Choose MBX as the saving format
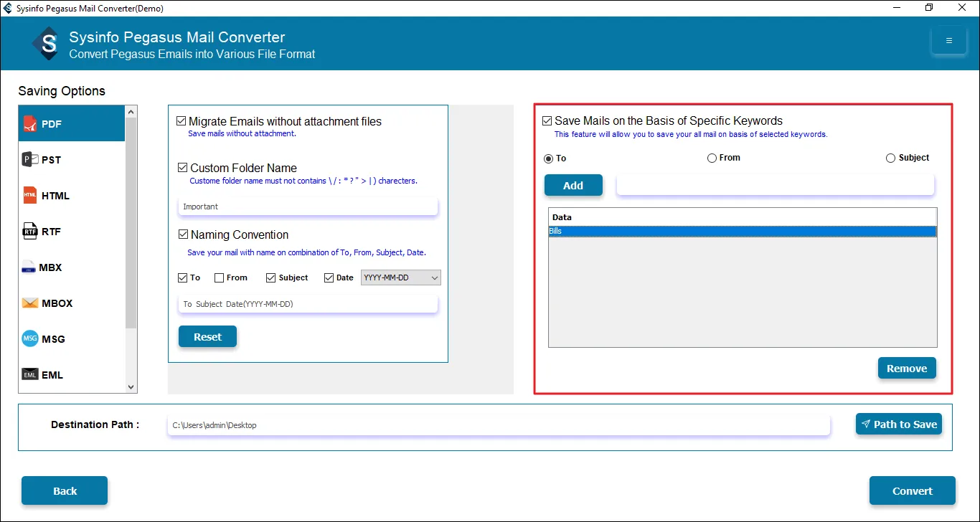The height and width of the screenshot is (522, 980). (72, 267)
